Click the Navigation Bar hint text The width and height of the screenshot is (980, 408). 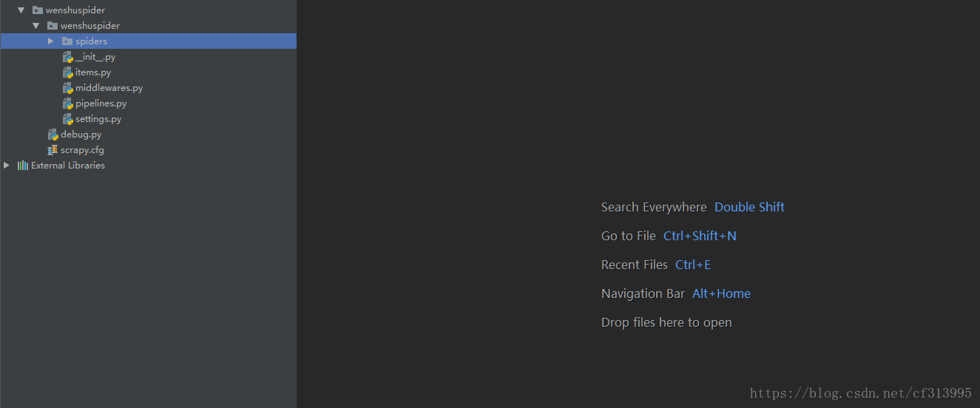coord(643,293)
